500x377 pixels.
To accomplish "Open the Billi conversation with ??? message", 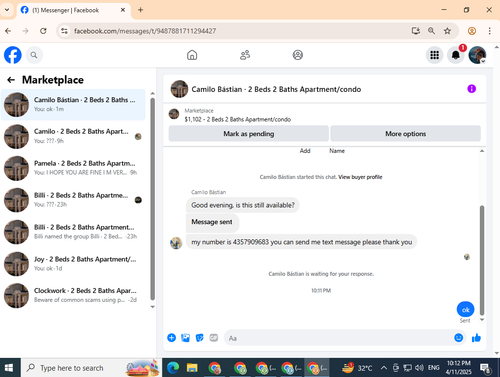I will pyautogui.click(x=73, y=200).
